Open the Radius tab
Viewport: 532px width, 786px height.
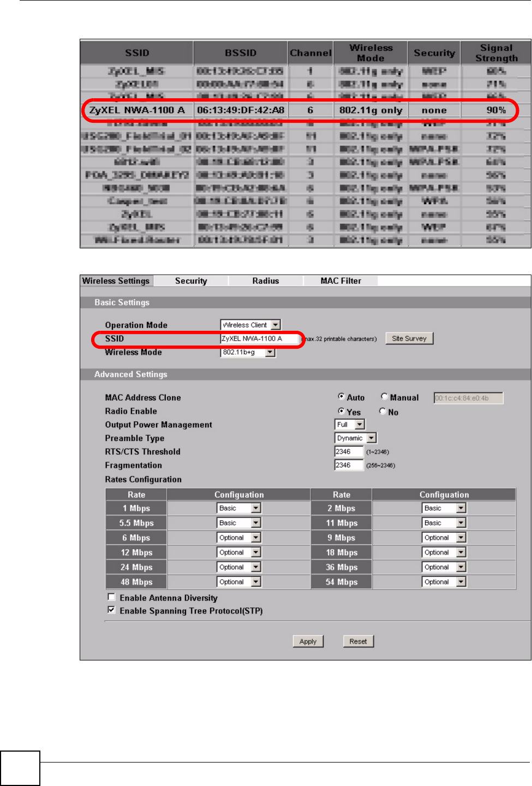coord(266,281)
